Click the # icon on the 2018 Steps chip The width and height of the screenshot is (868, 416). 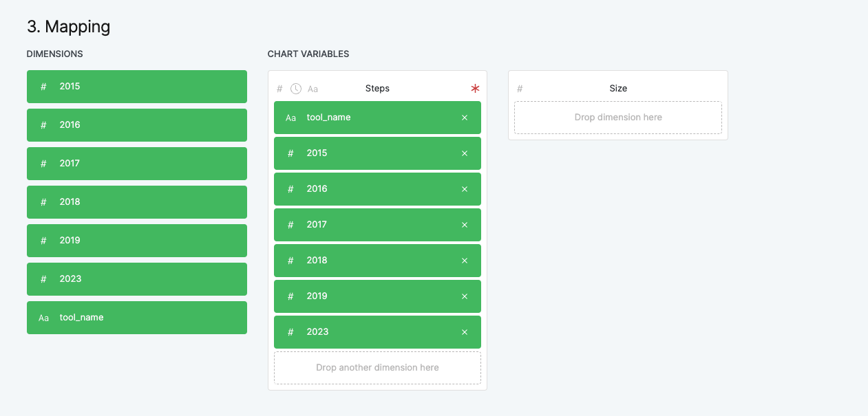tap(290, 260)
